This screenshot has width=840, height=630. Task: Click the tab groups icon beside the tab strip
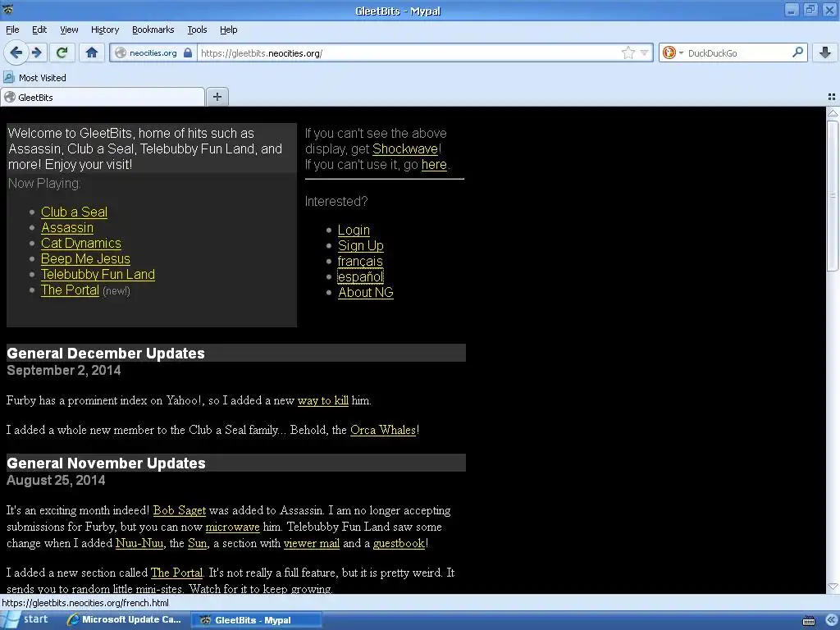(x=832, y=97)
